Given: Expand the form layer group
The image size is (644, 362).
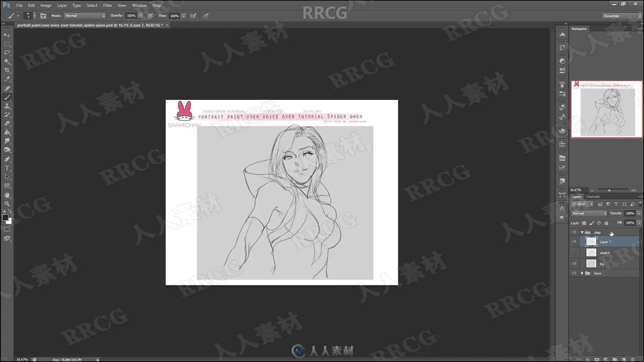Looking at the screenshot, I should [x=582, y=273].
